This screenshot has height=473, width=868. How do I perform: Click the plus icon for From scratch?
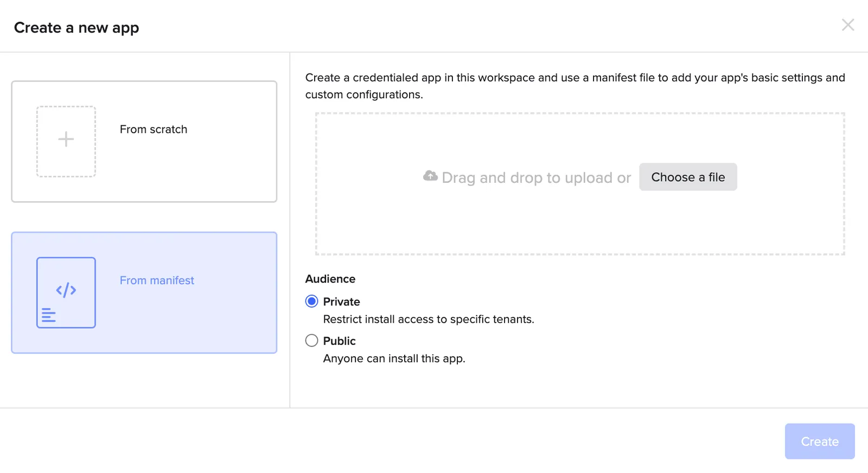pyautogui.click(x=66, y=139)
